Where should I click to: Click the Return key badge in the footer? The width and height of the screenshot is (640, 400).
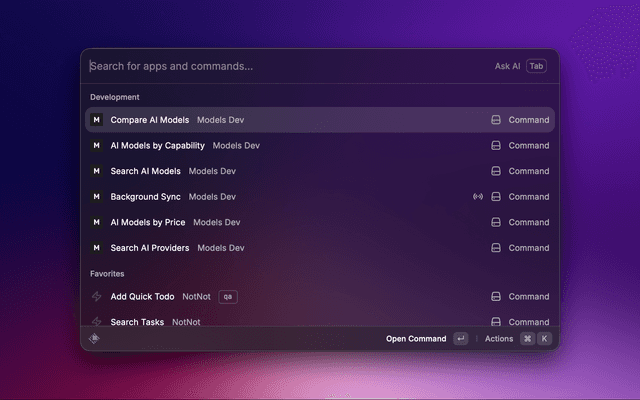(x=460, y=339)
